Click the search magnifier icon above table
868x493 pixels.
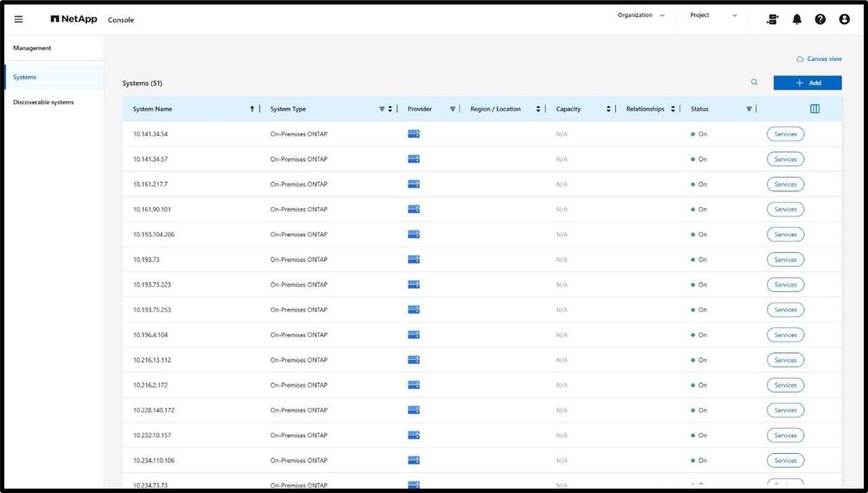754,82
